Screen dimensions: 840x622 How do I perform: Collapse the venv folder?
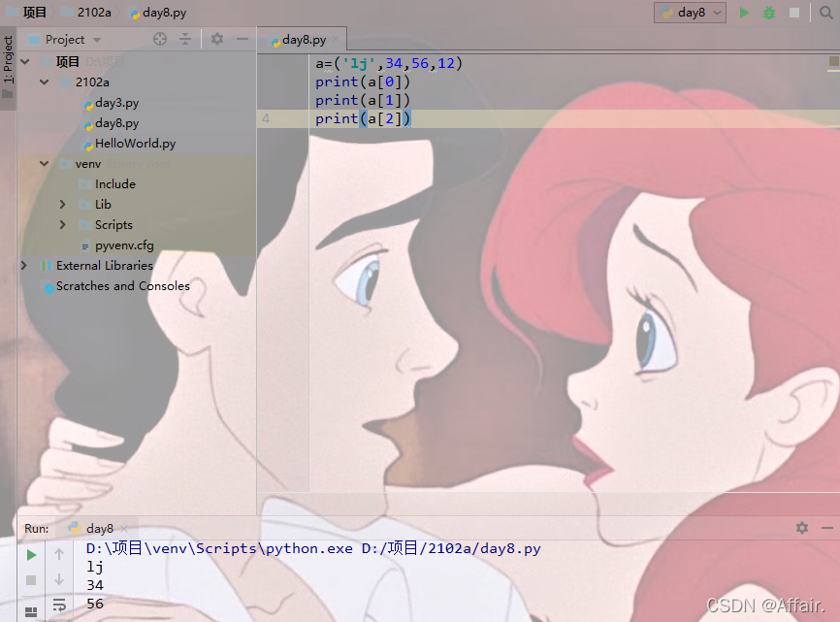tap(45, 163)
